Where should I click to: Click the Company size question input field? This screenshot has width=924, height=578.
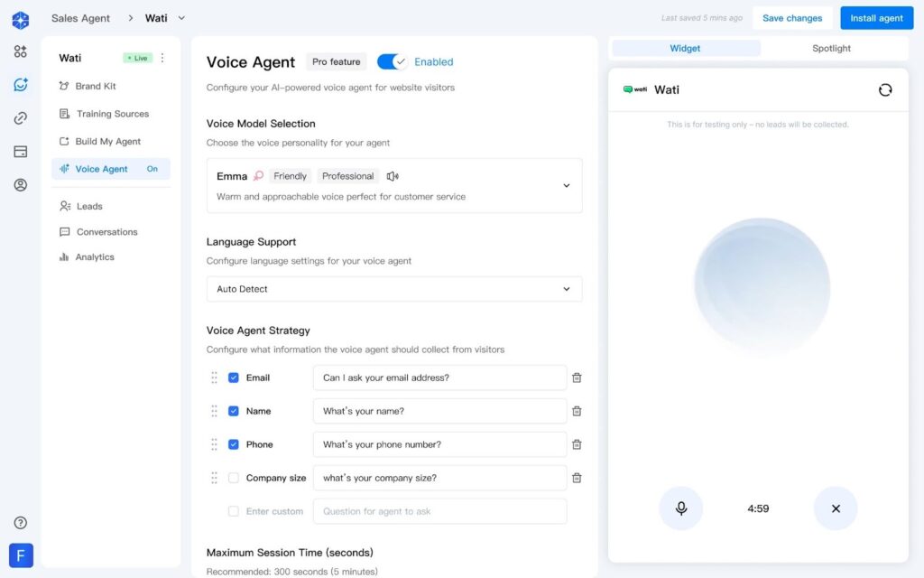(x=439, y=479)
